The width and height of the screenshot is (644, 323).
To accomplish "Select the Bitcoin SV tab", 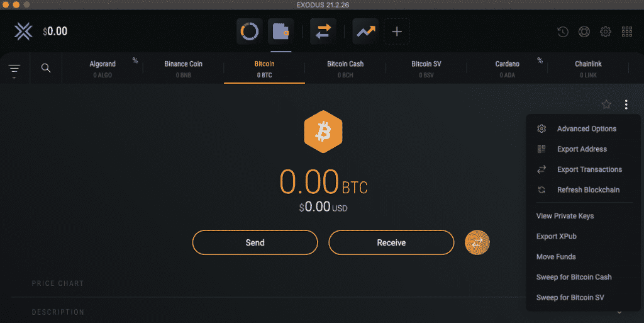I will click(426, 68).
